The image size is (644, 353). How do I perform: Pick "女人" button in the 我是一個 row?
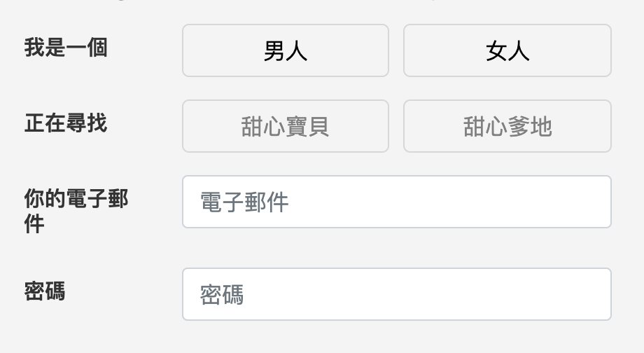(507, 50)
